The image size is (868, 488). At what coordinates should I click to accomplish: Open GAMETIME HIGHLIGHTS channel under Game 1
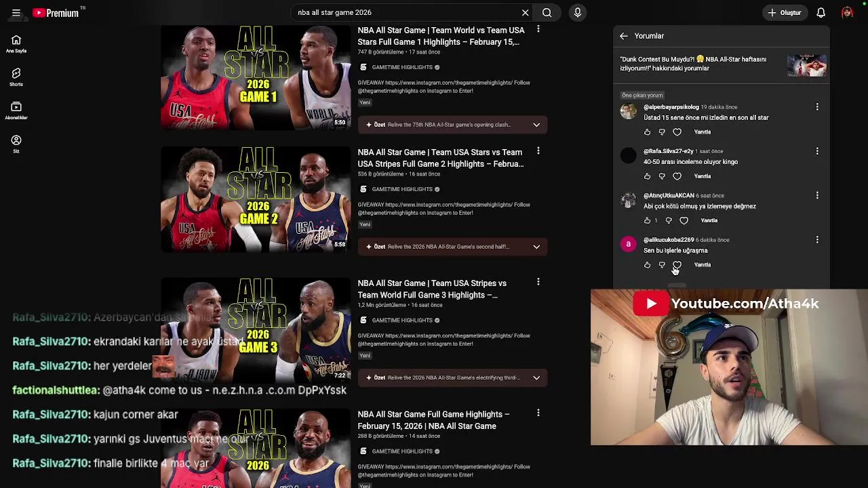pyautogui.click(x=402, y=67)
